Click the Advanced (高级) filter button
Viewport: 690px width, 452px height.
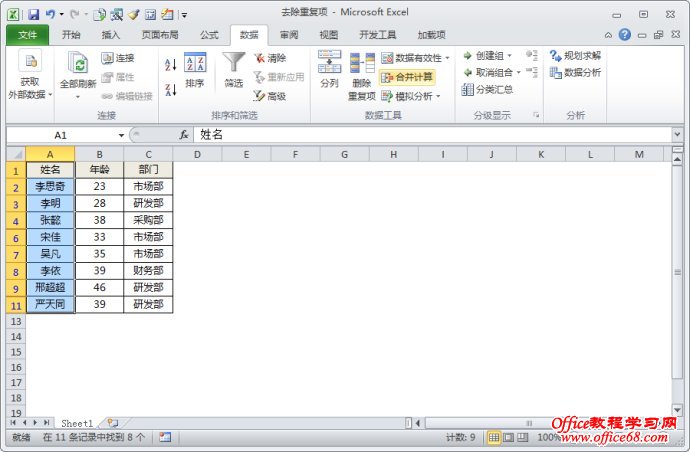click(270, 96)
